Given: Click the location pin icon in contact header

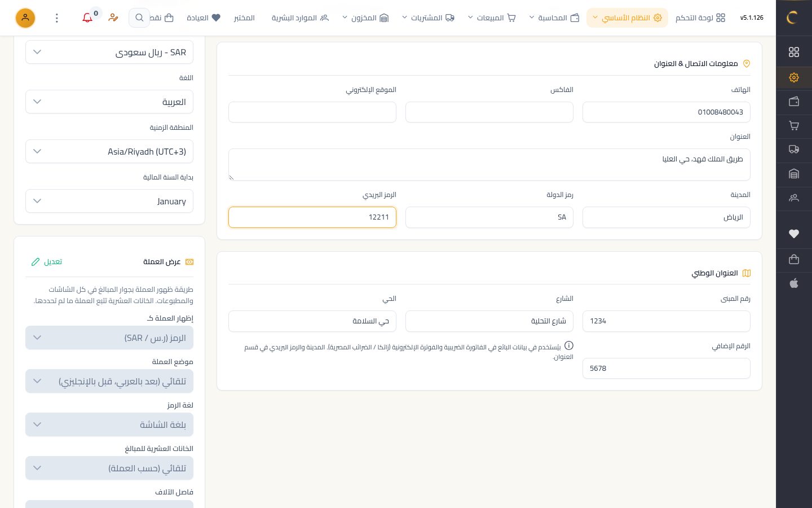Looking at the screenshot, I should pos(747,64).
